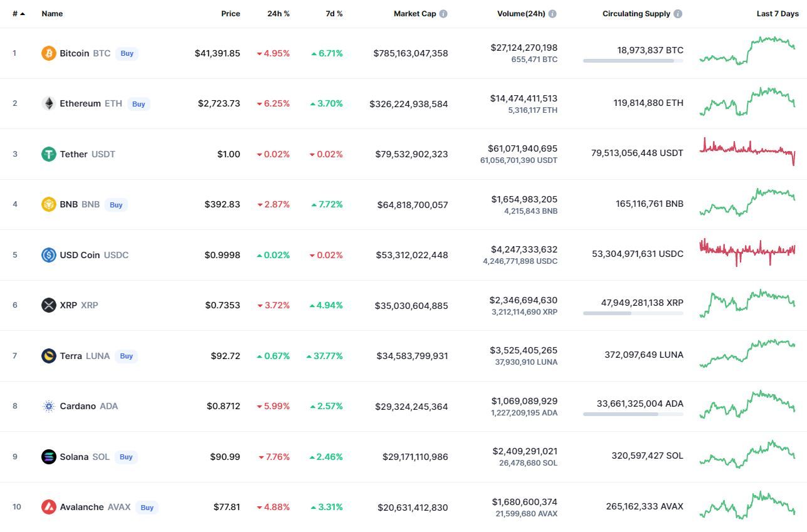Open BNB 7-day sparkline chart
Screen dimensions: 807x532
(747, 202)
